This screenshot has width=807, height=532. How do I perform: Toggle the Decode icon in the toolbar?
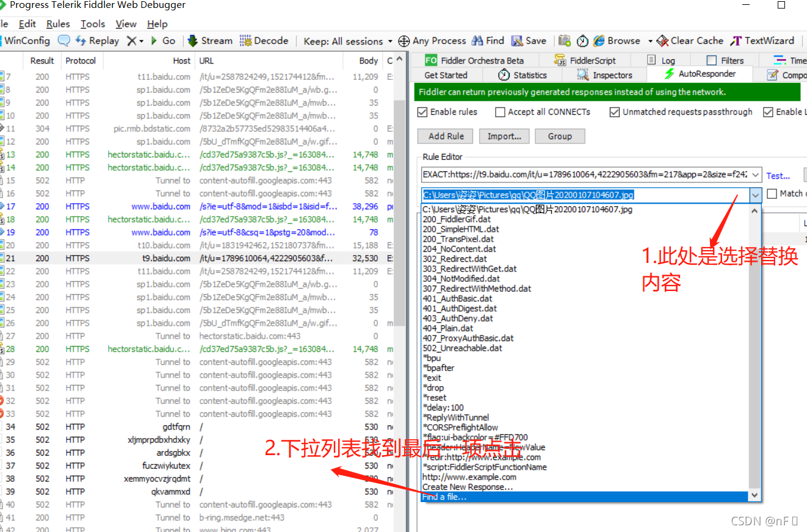point(245,41)
